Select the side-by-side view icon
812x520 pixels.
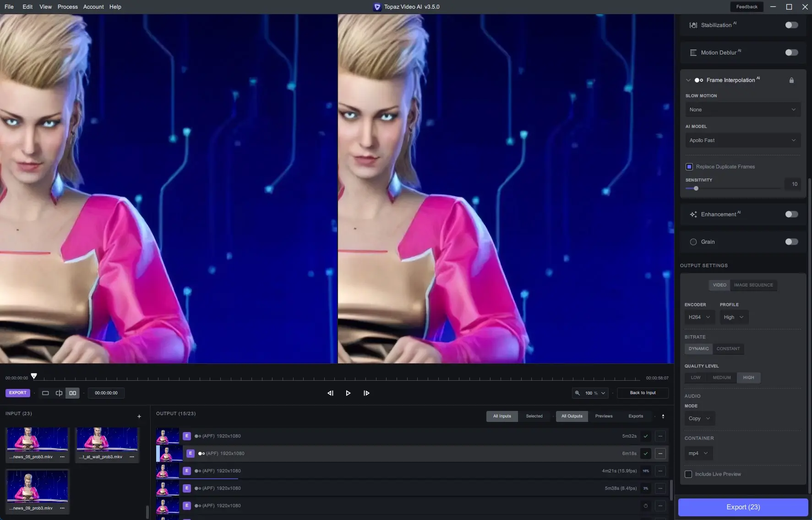pos(72,393)
